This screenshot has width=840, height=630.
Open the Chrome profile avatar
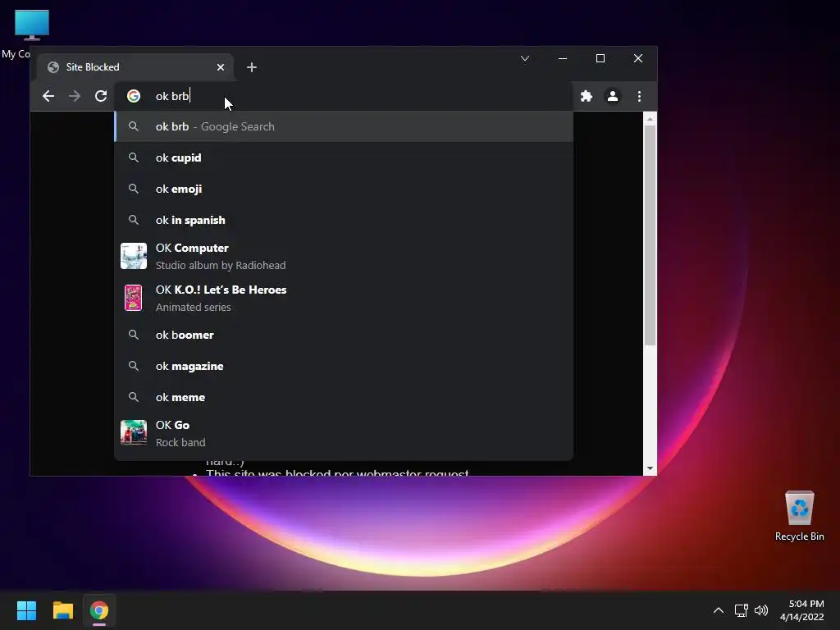coord(612,96)
